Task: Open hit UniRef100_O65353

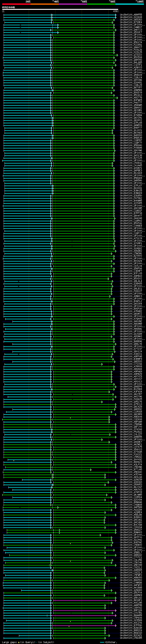Action: click(131, 20)
